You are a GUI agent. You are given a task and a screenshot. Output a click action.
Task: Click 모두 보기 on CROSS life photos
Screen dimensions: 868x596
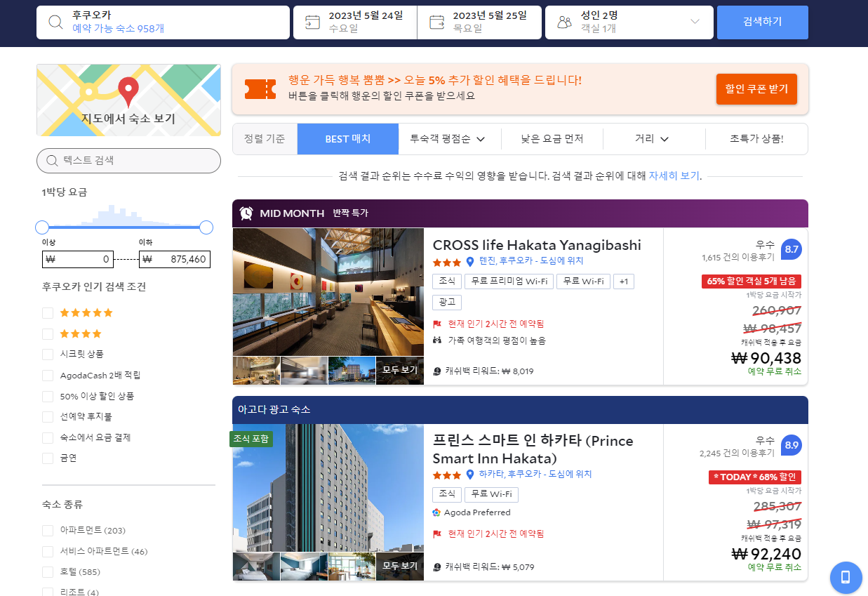click(399, 370)
